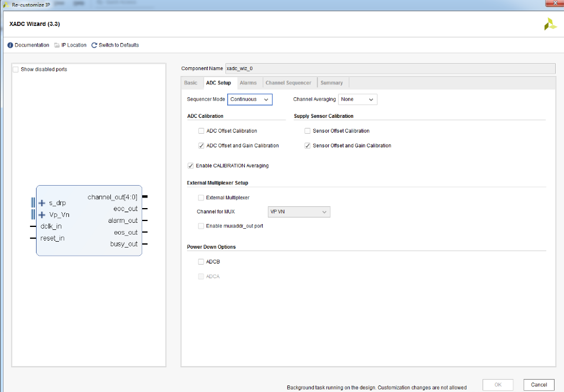Open the Channel Sequencer tab

pyautogui.click(x=288, y=83)
